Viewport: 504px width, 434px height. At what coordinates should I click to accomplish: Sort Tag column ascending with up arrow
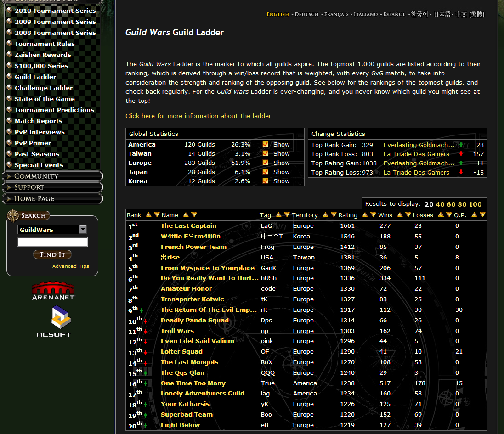279,215
